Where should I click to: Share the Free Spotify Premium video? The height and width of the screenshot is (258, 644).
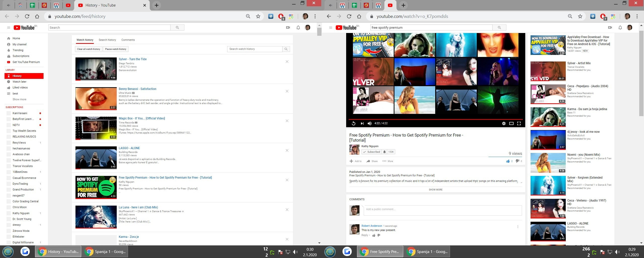[372, 161]
